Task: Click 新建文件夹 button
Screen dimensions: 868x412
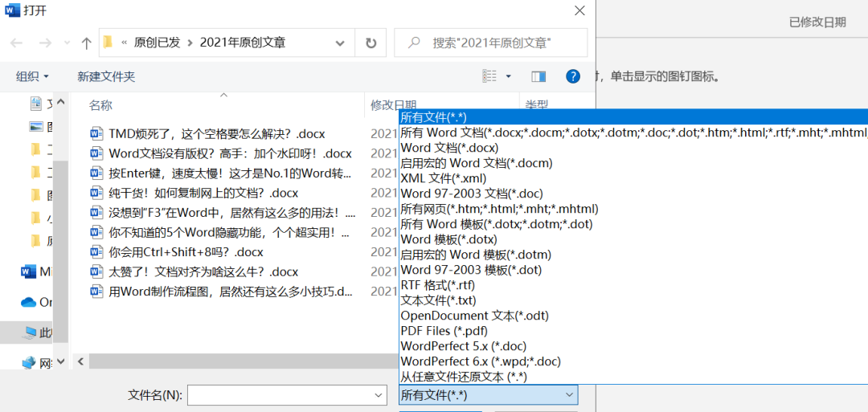Action: (106, 76)
